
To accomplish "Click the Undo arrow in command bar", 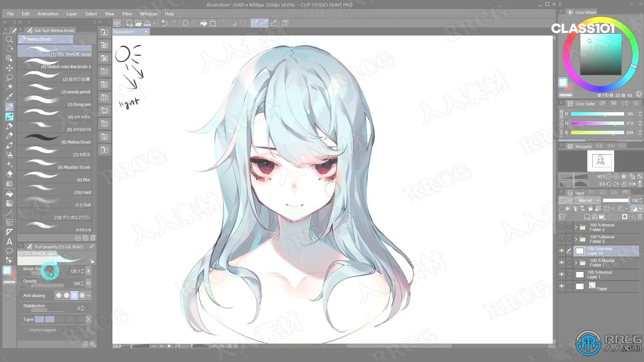I will click(164, 23).
